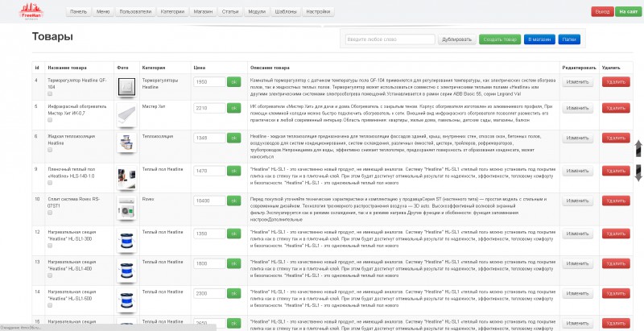Viewport: 644px width, 331px height.
Task: Click Изменить for Жидкая теплоизоляция Heatline
Action: (577, 138)
